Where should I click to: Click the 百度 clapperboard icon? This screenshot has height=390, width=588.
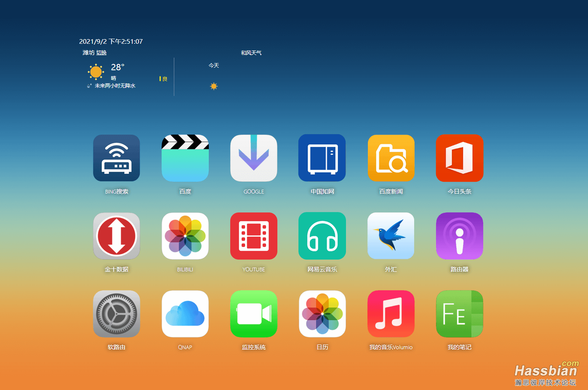[x=185, y=158]
